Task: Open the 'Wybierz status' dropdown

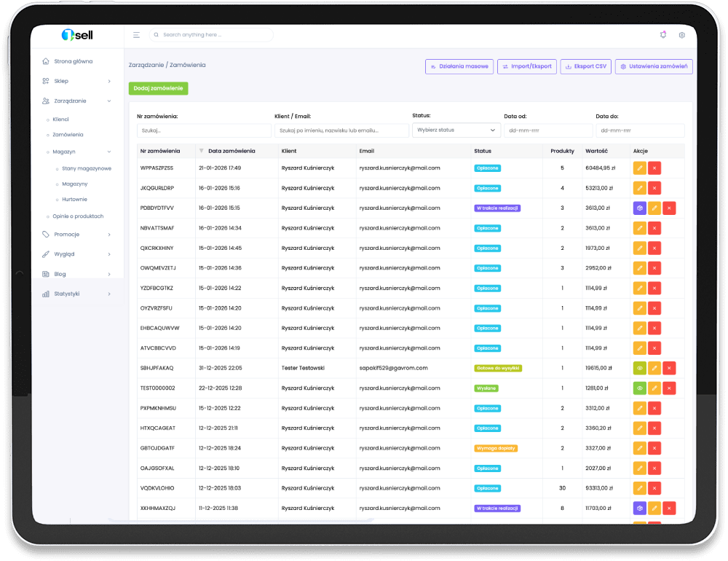Action: pyautogui.click(x=456, y=130)
